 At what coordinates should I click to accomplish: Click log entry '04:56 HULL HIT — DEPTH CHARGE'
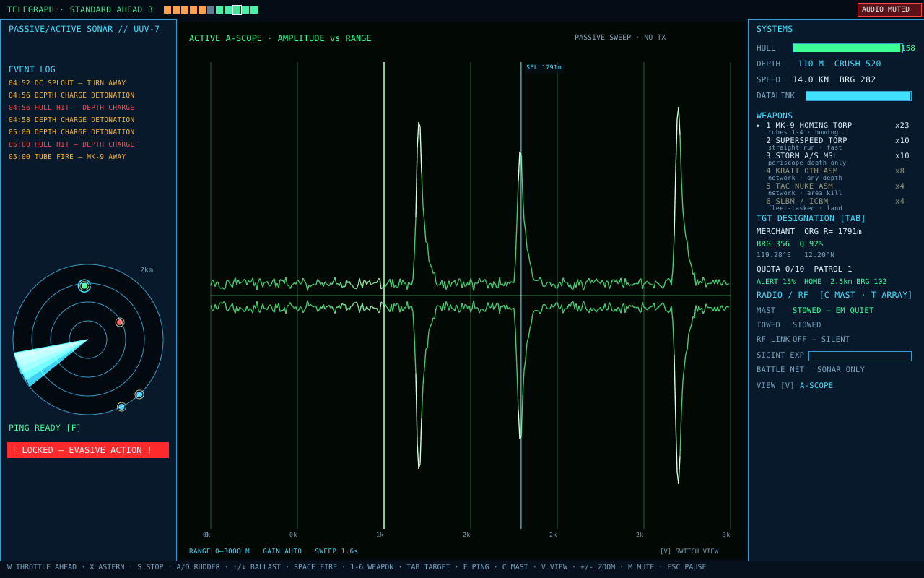click(x=71, y=108)
